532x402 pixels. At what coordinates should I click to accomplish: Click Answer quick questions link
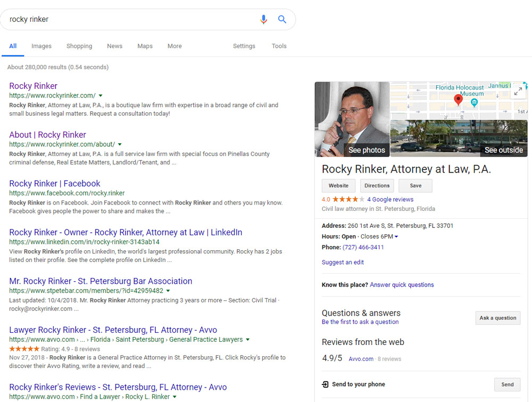coord(402,285)
